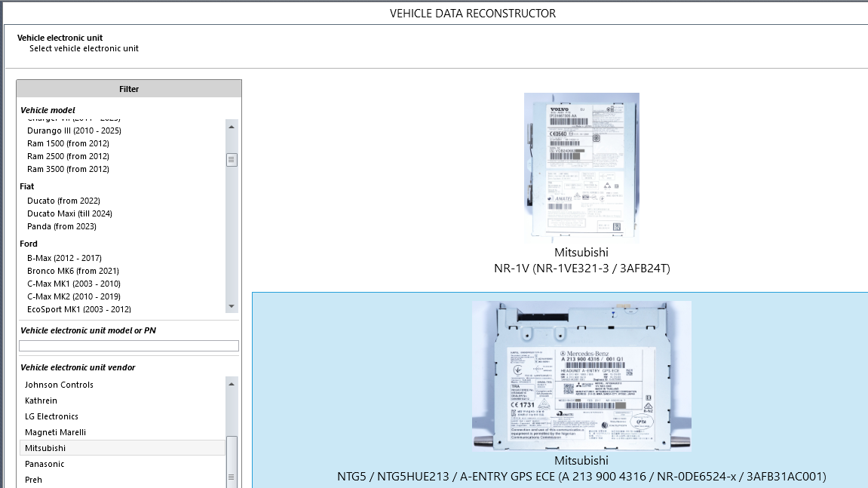
Task: Choose Ram 1500 (from 2012)
Action: point(68,143)
